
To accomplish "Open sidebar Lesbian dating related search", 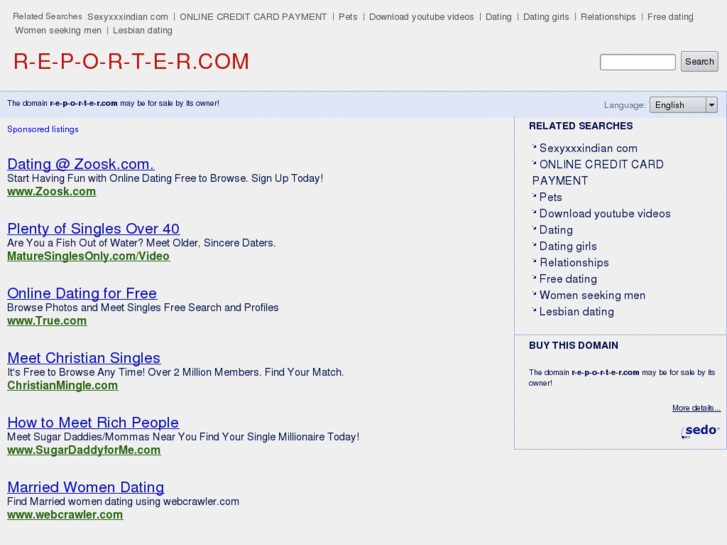I will (576, 312).
